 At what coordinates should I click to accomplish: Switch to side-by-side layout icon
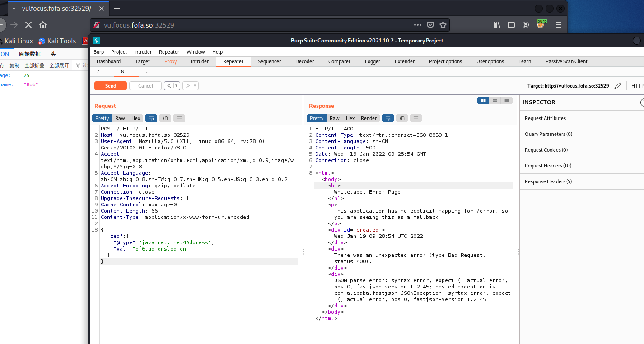click(483, 101)
